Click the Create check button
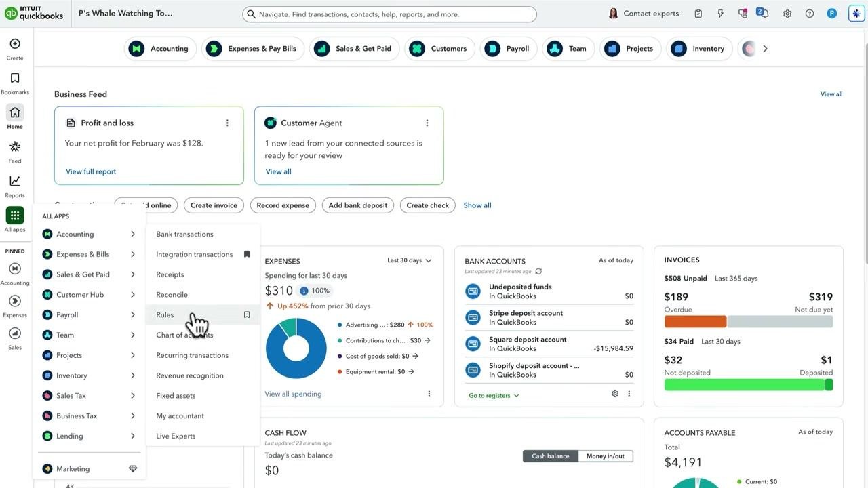 click(427, 205)
